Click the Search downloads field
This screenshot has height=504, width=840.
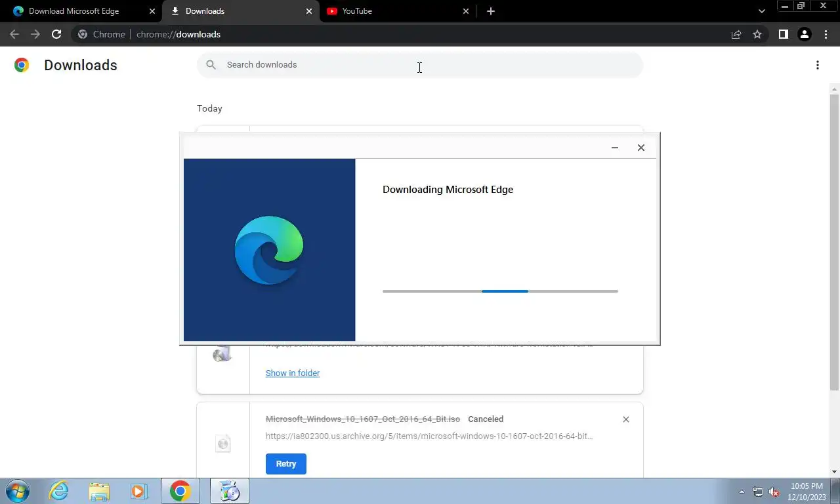(420, 65)
